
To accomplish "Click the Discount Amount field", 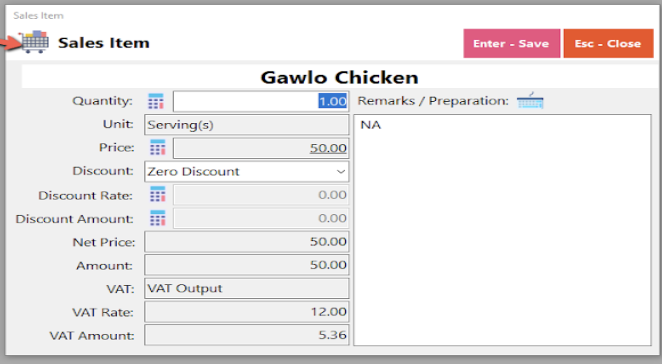I will pos(261,218).
